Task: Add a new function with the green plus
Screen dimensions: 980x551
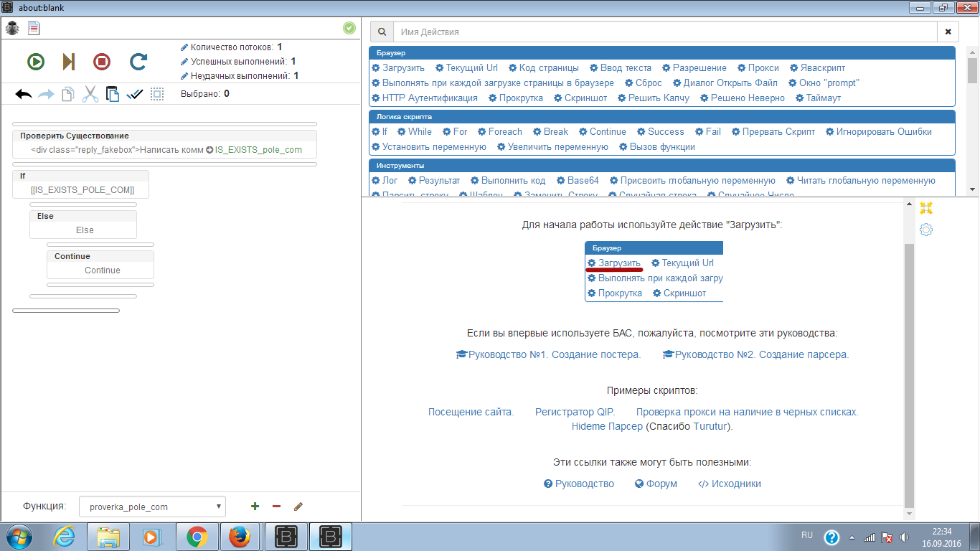Action: (255, 507)
